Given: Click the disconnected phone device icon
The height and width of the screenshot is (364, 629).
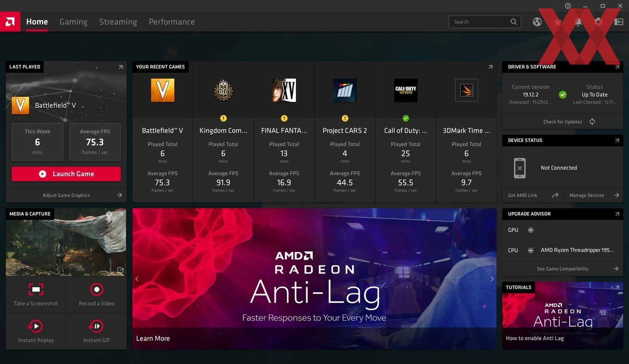Looking at the screenshot, I should coord(520,168).
